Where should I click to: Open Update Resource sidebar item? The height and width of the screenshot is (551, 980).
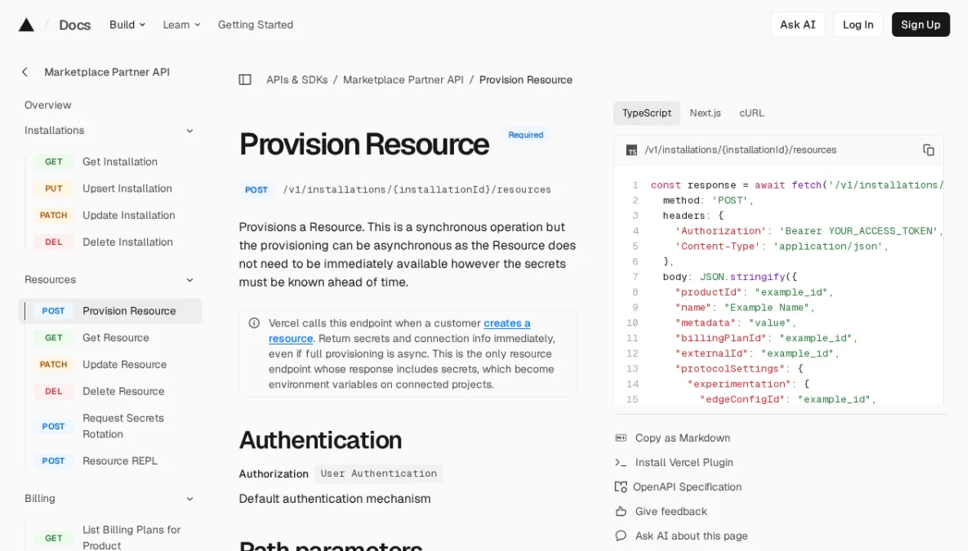coord(109,365)
